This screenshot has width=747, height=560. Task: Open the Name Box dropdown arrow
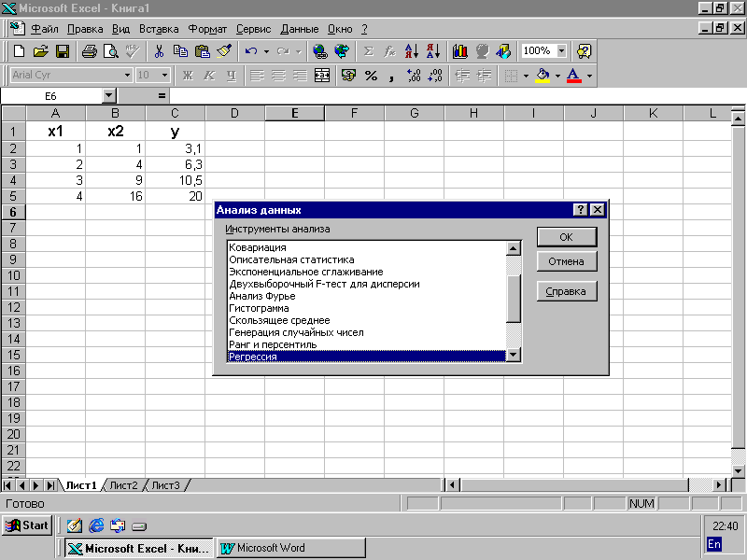[108, 95]
